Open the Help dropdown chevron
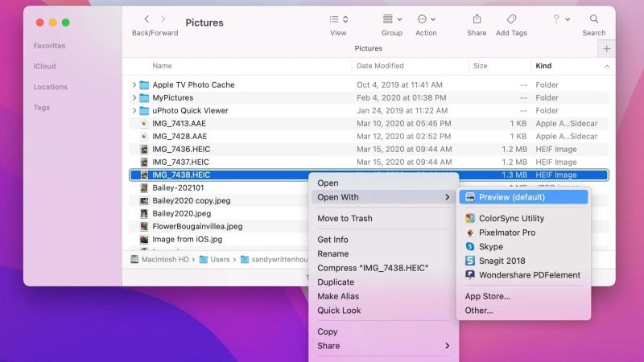The width and height of the screenshot is (644, 362). (x=568, y=19)
